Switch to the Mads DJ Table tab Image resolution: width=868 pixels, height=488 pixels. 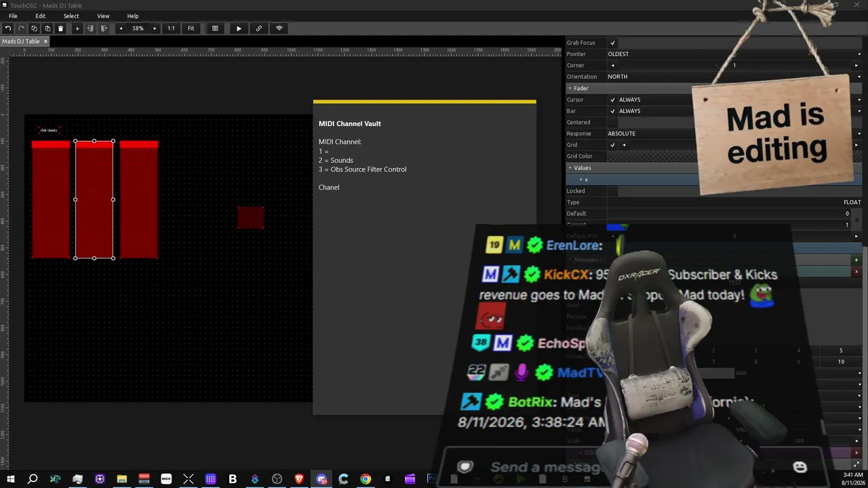pos(21,41)
